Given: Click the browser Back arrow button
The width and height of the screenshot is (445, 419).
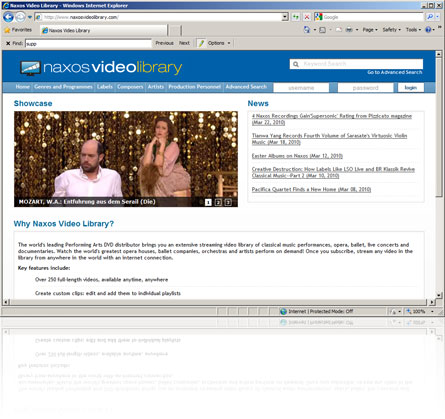Looking at the screenshot, I should point(8,17).
